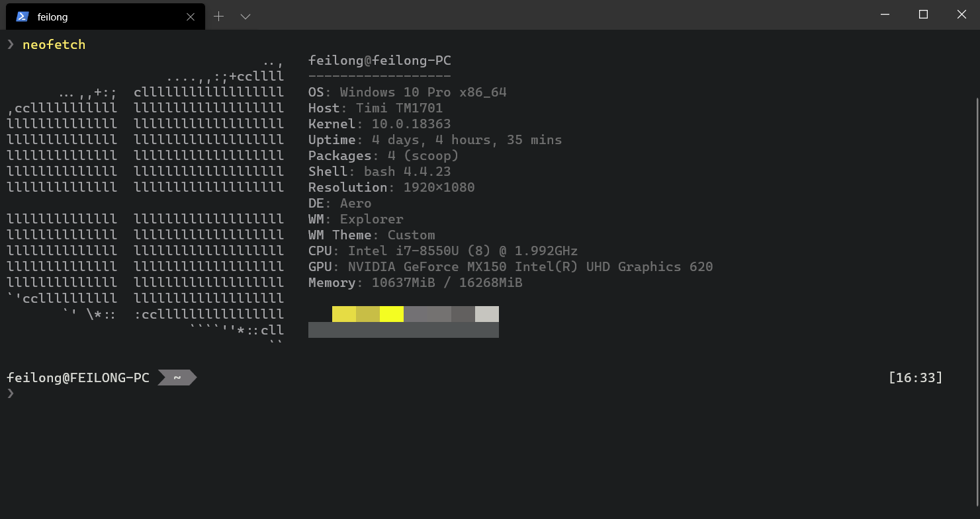Click the typed neofetch command
The image size is (980, 519).
click(x=54, y=44)
